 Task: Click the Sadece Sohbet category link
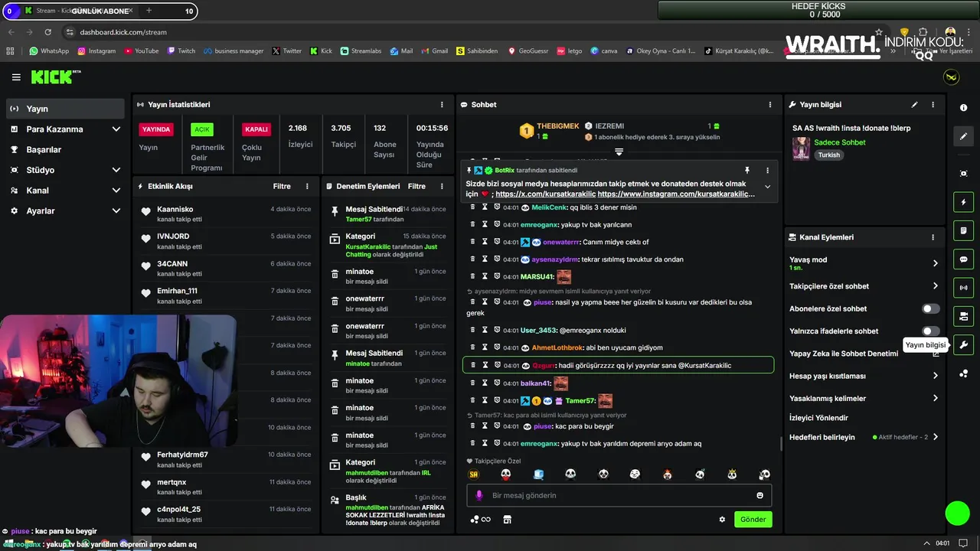(x=840, y=142)
